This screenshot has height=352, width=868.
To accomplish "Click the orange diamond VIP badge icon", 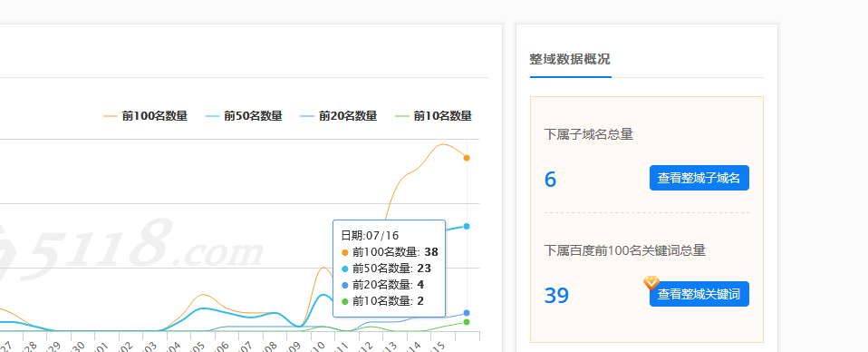I will pos(651,283).
